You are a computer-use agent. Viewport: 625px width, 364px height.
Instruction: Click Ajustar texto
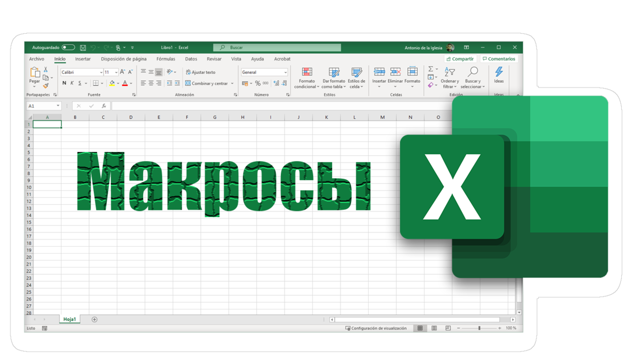point(201,72)
